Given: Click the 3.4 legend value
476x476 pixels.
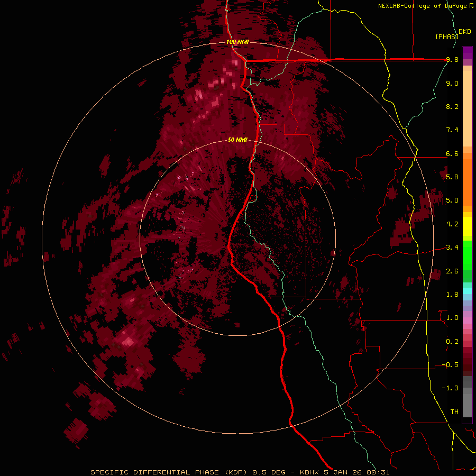Looking at the screenshot, I should 452,247.
